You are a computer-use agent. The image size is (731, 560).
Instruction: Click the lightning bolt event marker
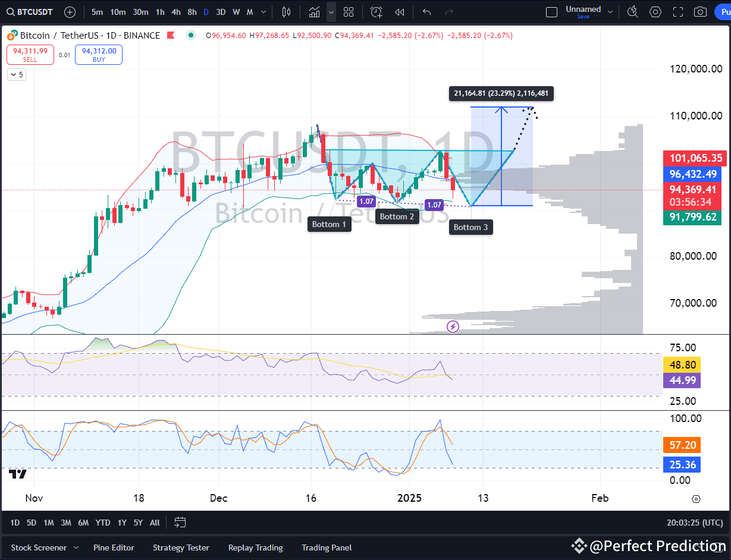[x=453, y=326]
